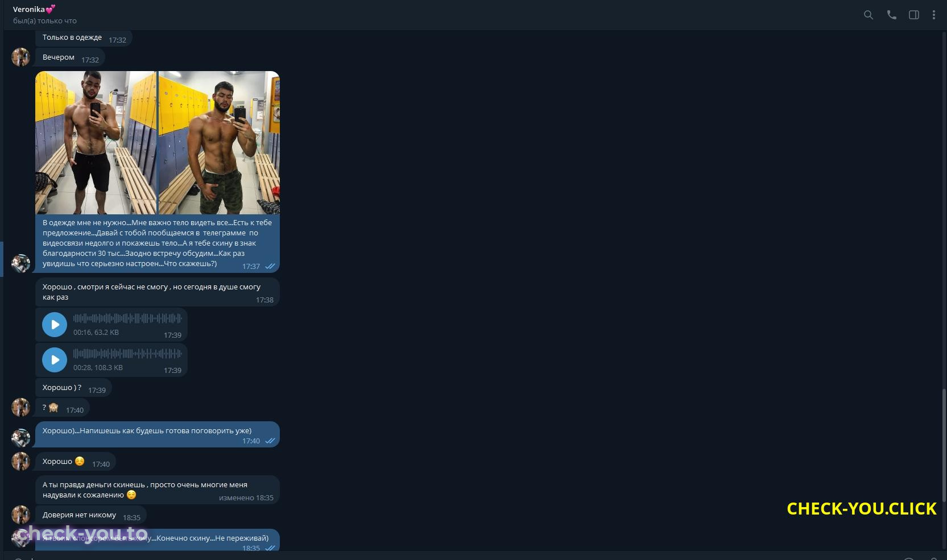Click avatar beside 'Доверия нет никому' message
The image size is (947, 560).
click(20, 515)
